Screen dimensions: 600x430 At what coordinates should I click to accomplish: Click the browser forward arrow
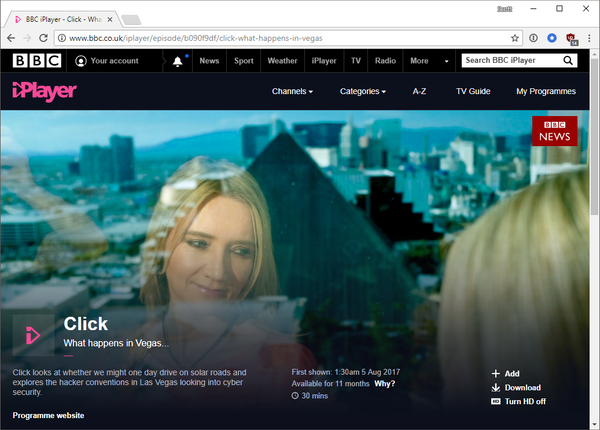(27, 38)
